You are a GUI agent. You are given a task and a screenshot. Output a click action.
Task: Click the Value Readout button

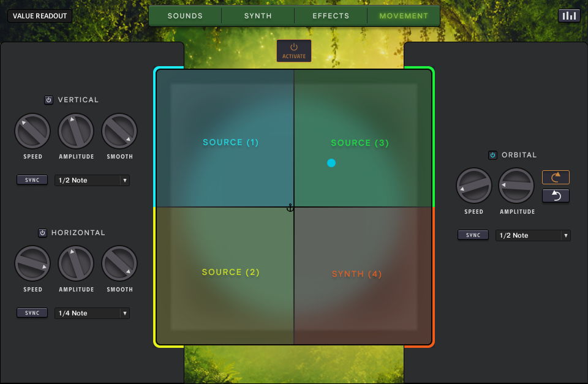[40, 16]
